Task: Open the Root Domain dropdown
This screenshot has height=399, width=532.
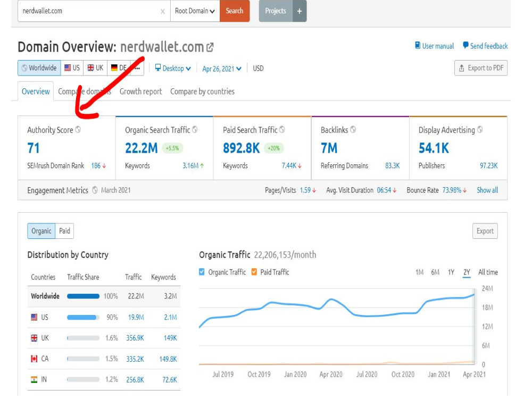Action: coord(195,11)
